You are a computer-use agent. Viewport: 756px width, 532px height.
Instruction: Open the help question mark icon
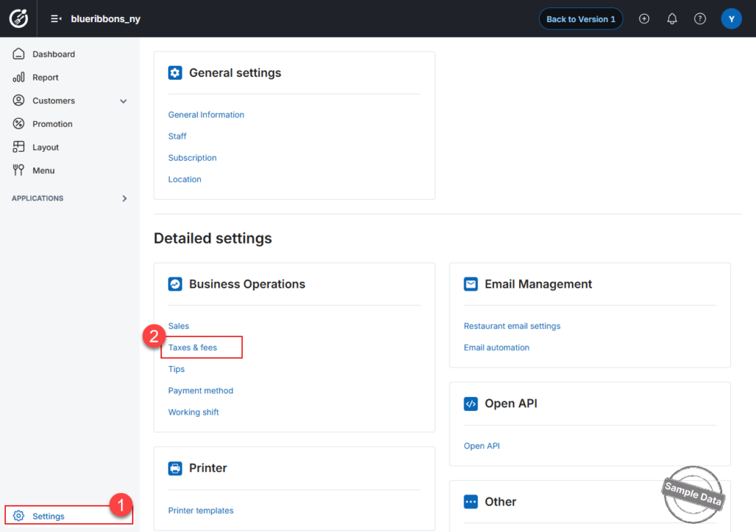coord(700,18)
